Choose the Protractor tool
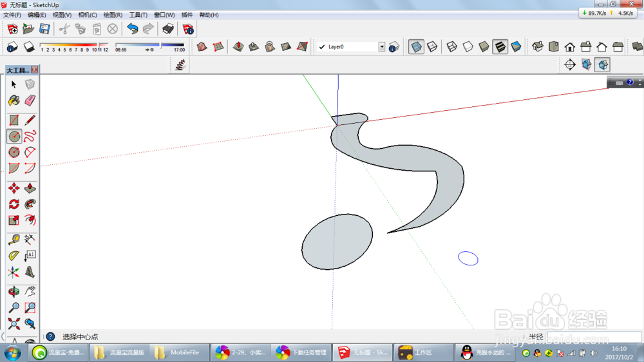 [x=14, y=256]
